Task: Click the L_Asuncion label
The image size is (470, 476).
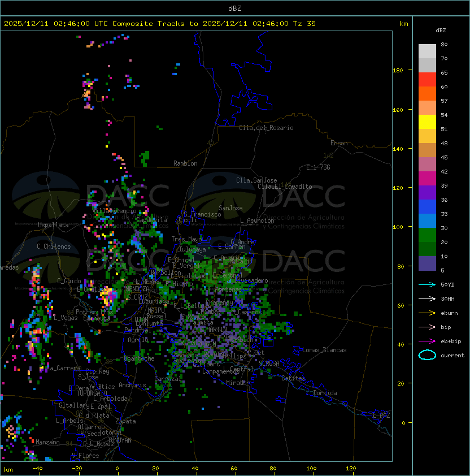Action: click(x=257, y=220)
